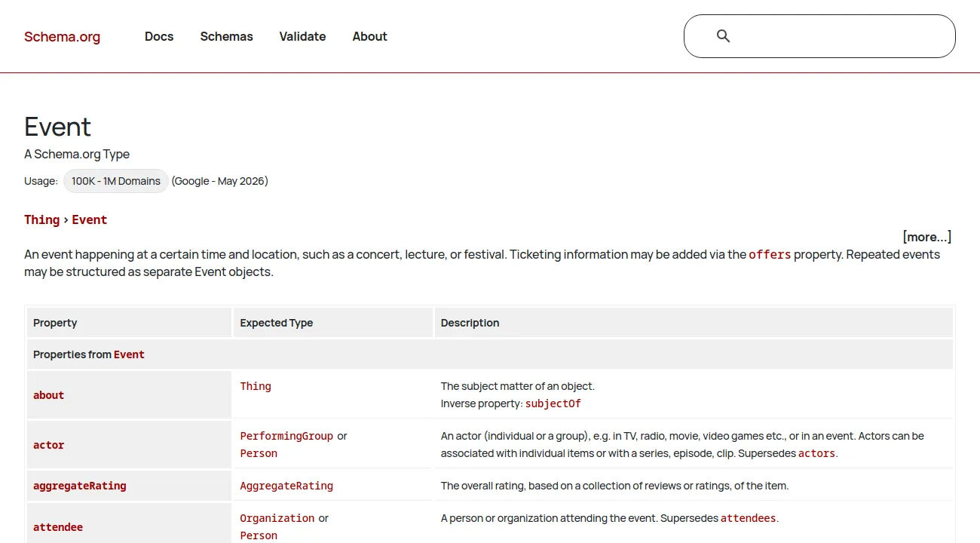The image size is (980, 543).
Task: Follow the Thing breadcrumb link
Action: pos(41,219)
